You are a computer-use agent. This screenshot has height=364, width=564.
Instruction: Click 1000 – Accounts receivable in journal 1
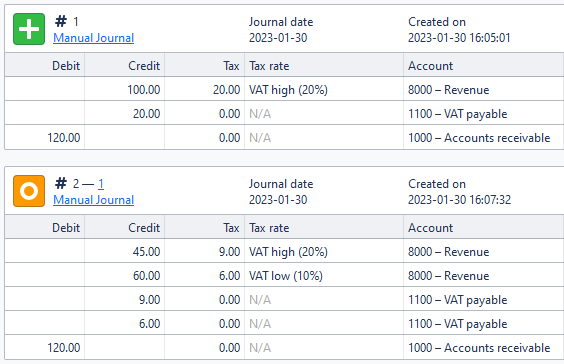pos(479,138)
